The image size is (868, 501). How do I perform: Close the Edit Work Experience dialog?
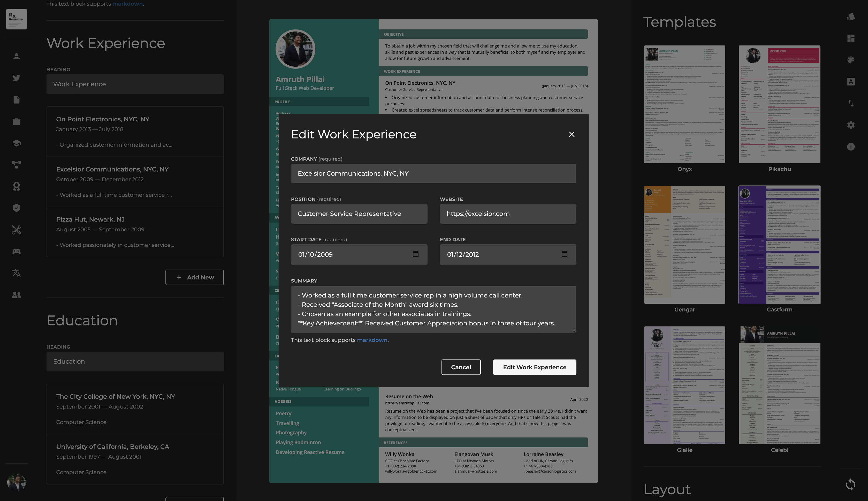572,134
